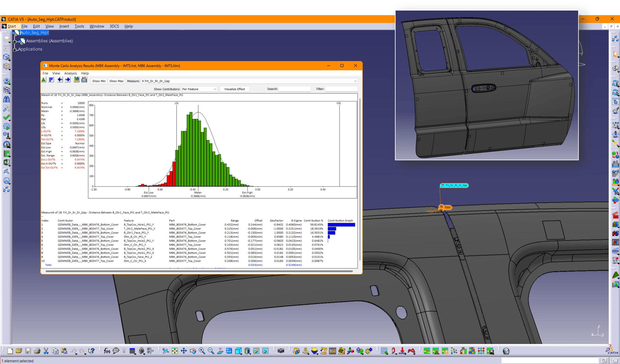Click the horizontal scrollbar in results window
Screen dimensions: 620x364
pyautogui.click(x=199, y=271)
